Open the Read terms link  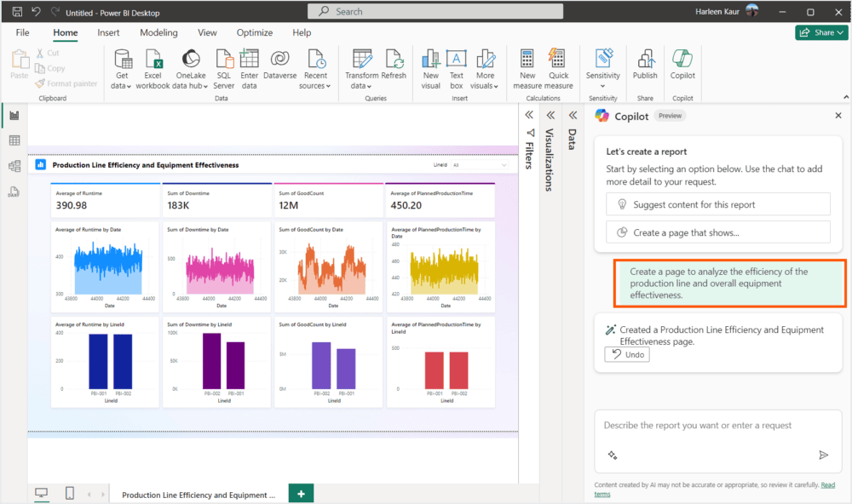tap(715, 490)
